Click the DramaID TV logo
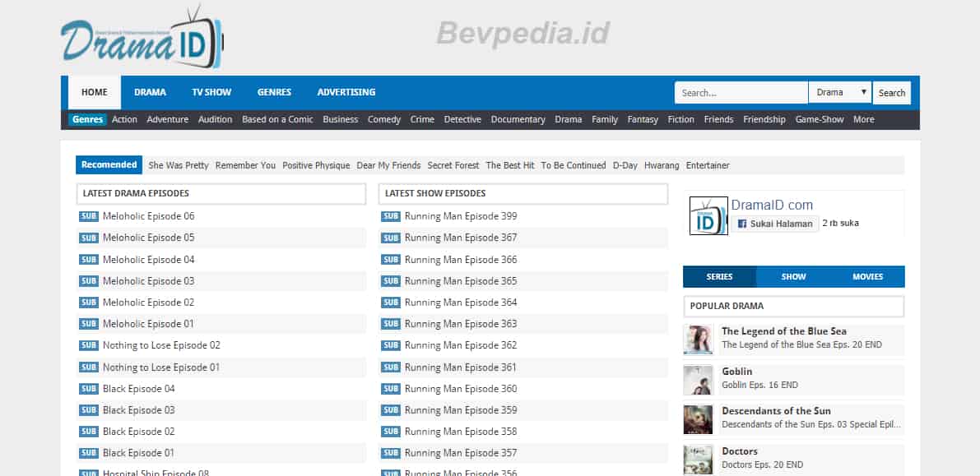Viewport: 980px width, 476px height. (x=142, y=36)
